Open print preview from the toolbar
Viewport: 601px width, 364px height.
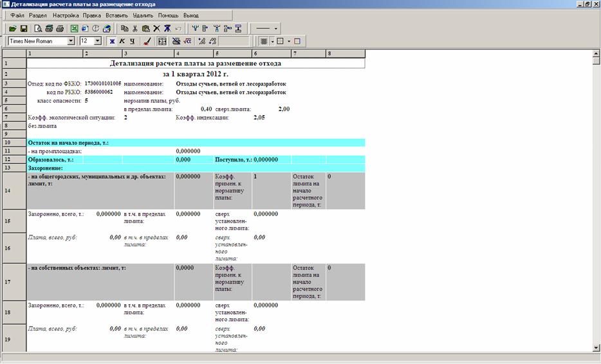(x=38, y=28)
